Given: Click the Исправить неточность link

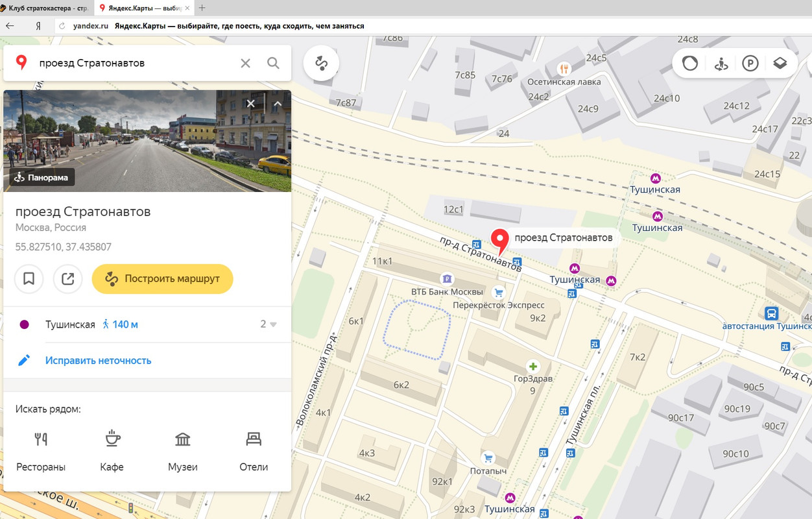Looking at the screenshot, I should click(98, 360).
